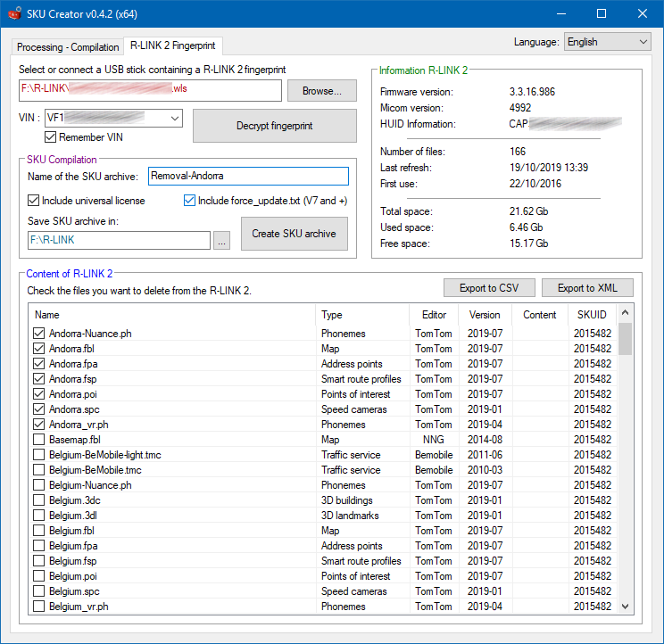This screenshot has height=644, width=664.
Task: Click the 3D landmarks type cell
Action: [x=350, y=516]
